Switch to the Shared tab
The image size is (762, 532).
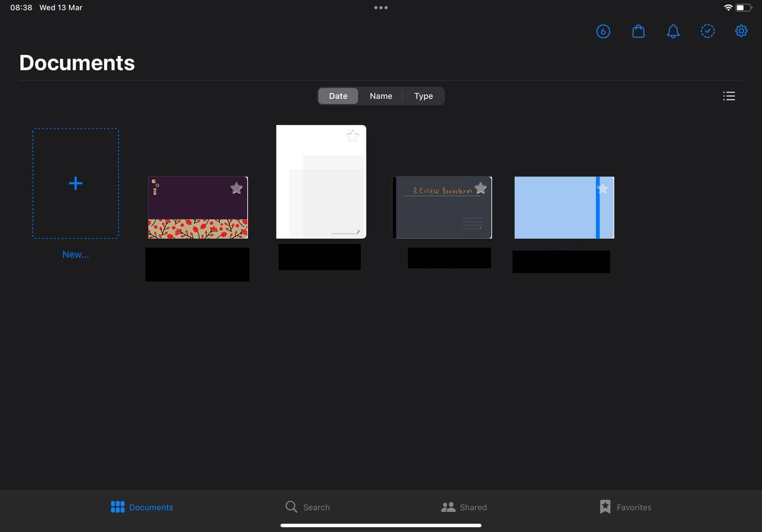pyautogui.click(x=464, y=507)
